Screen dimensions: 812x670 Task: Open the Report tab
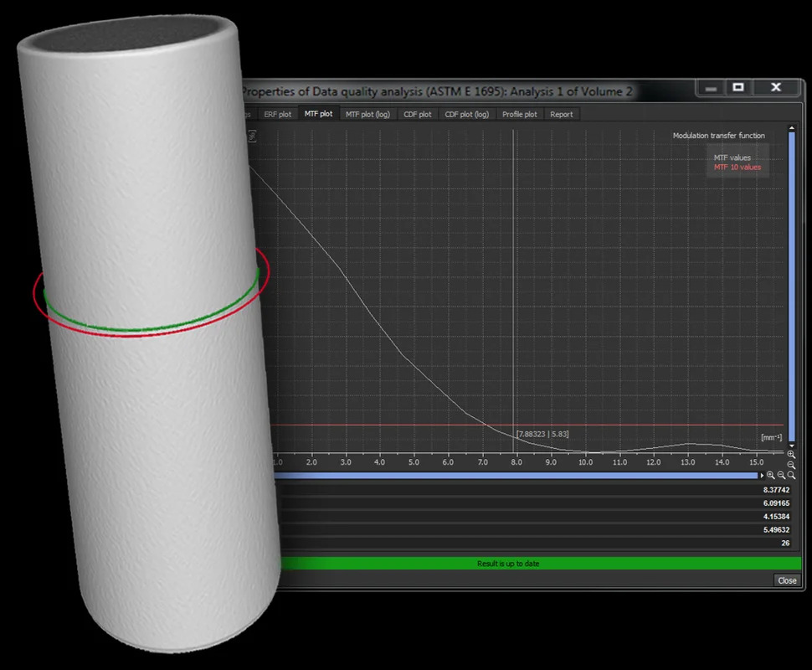(562, 114)
